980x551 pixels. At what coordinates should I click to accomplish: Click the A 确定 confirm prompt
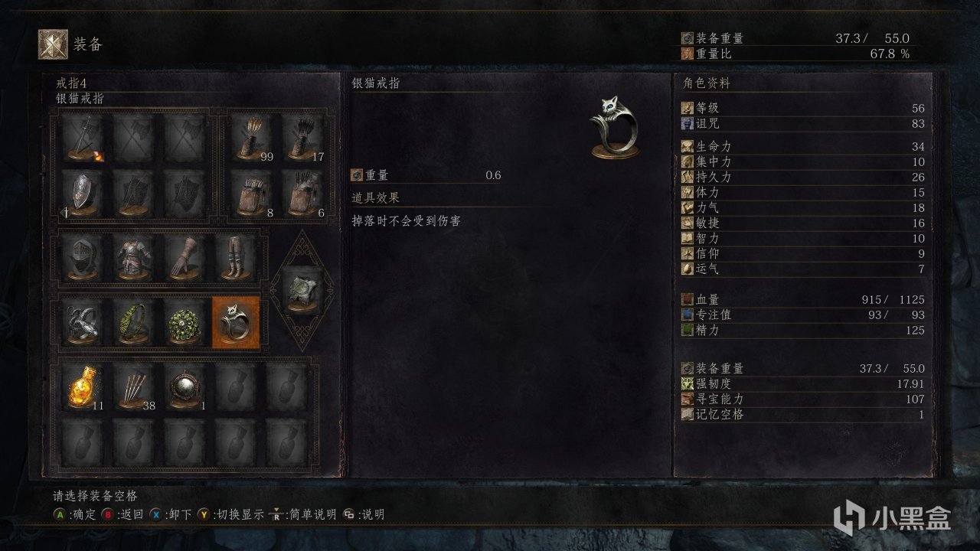tap(74, 514)
